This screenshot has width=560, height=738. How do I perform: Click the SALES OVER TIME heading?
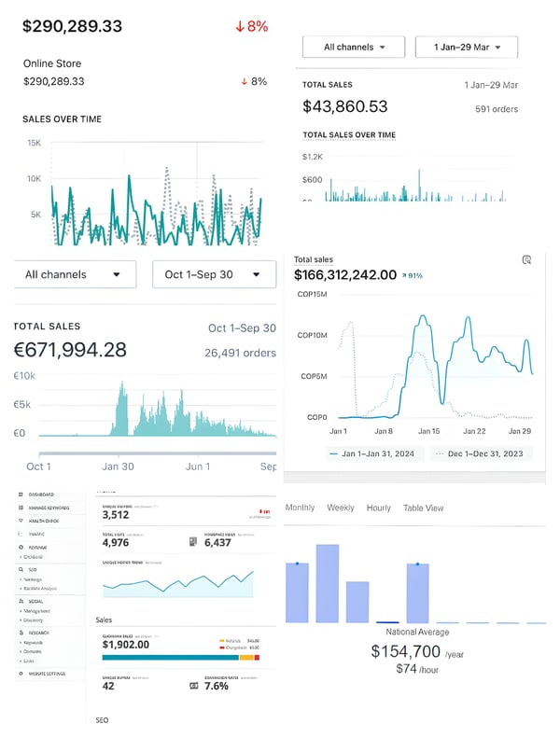(63, 119)
